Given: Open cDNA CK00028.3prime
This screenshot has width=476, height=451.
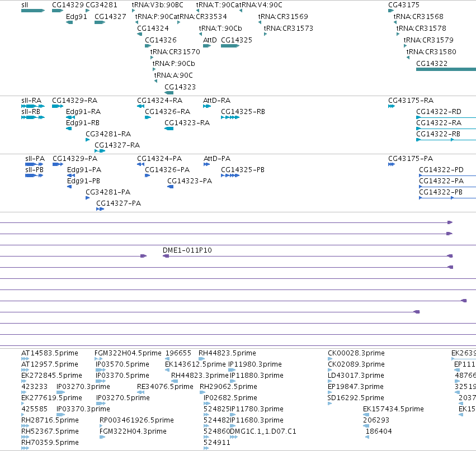Looking at the screenshot, I should (x=330, y=359).
